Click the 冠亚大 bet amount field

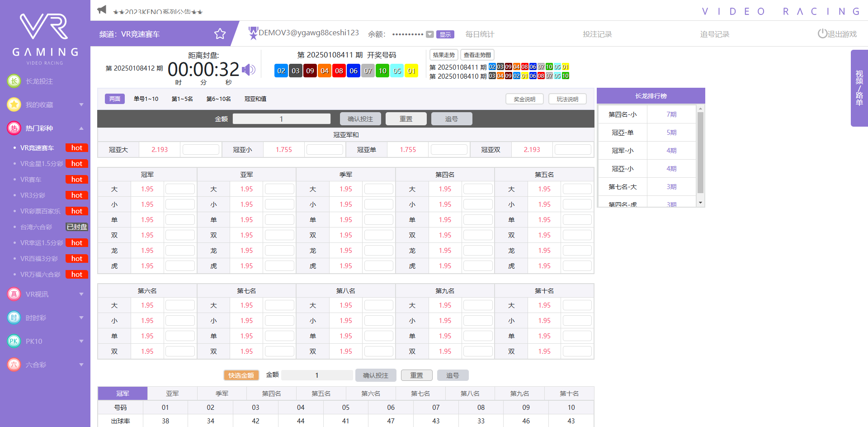(201, 150)
